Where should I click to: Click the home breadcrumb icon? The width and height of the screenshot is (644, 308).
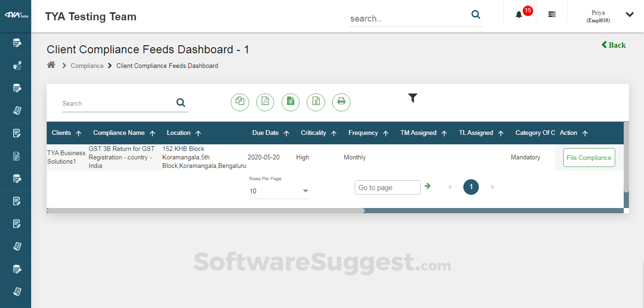(x=51, y=65)
